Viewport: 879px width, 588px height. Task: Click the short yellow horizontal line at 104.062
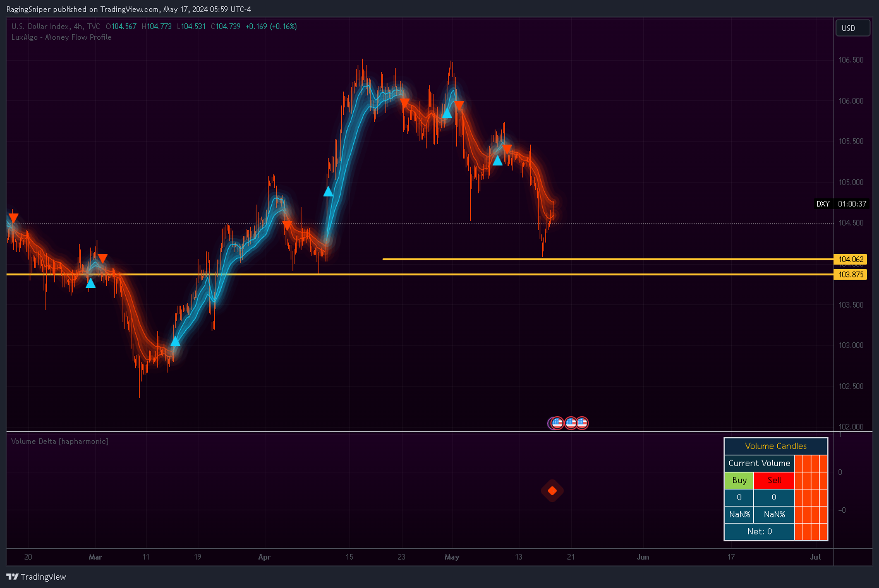pos(608,259)
